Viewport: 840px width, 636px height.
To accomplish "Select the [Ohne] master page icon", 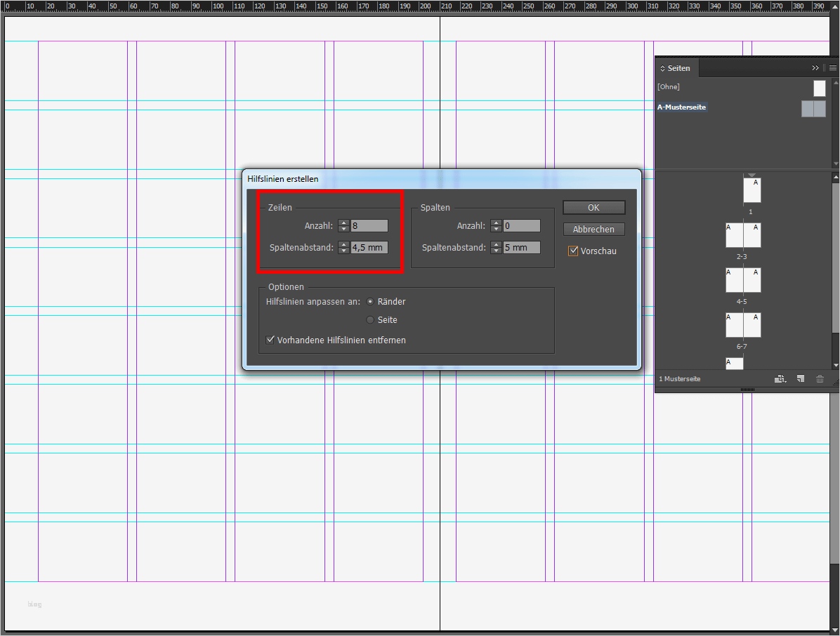I will (x=819, y=88).
